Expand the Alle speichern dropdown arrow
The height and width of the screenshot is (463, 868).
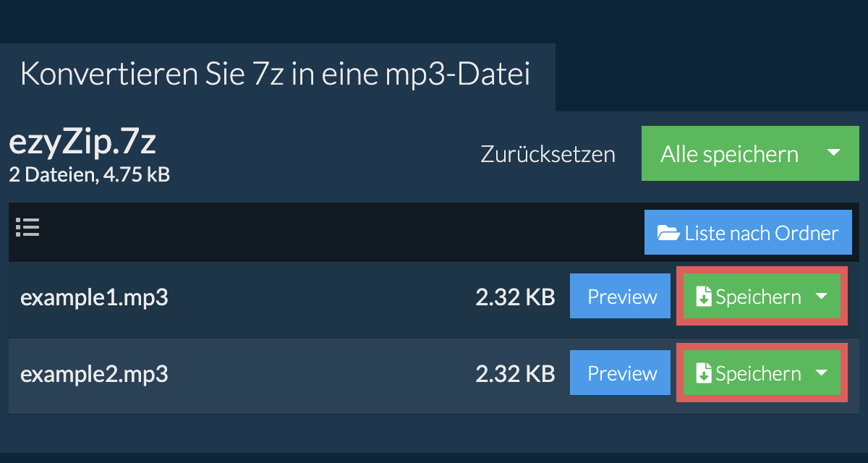(x=833, y=153)
